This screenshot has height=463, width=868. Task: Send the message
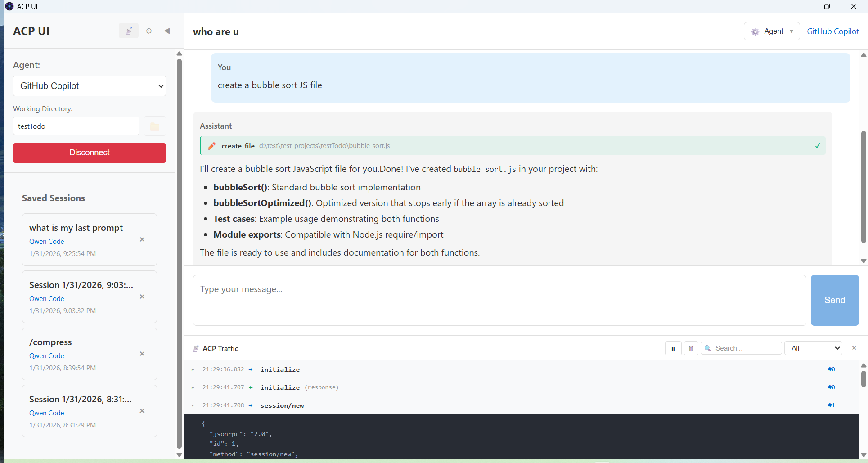[834, 300]
